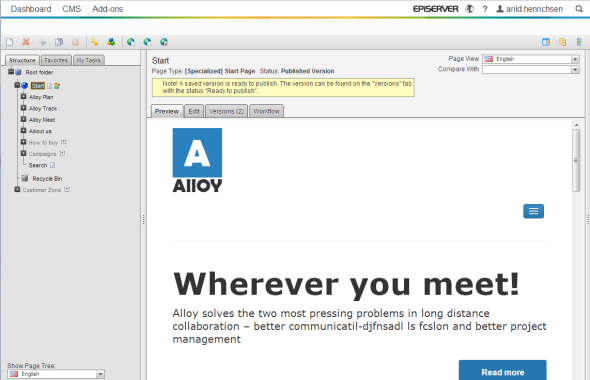Image resolution: width=590 pixels, height=380 pixels.
Task: Open the arild.henrichsen user menu
Action: pos(529,9)
